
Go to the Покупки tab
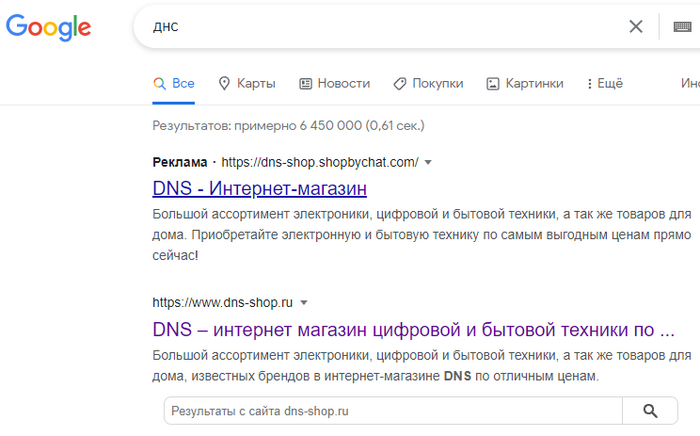point(428,83)
